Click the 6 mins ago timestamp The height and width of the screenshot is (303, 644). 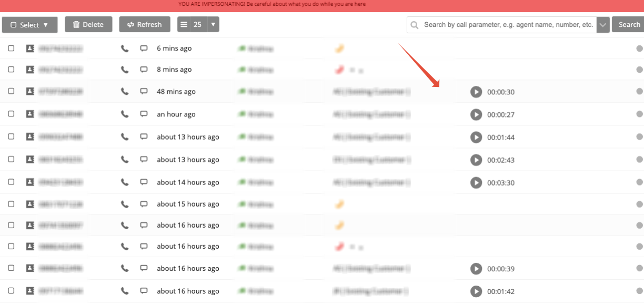pyautogui.click(x=174, y=48)
